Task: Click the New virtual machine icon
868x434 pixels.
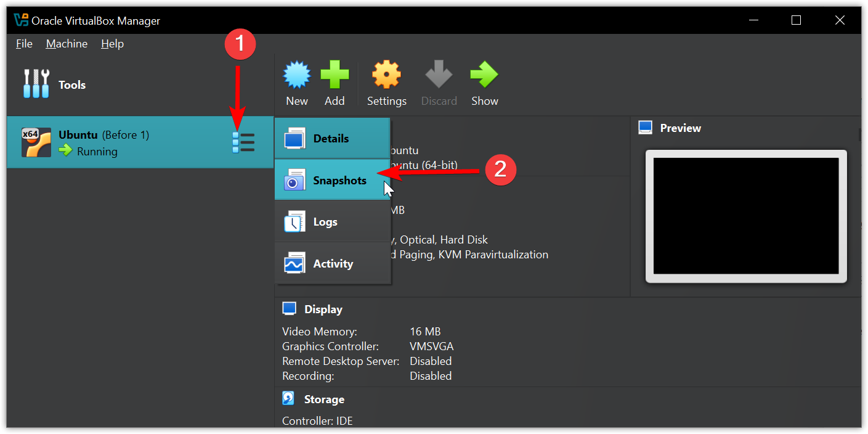Action: click(x=297, y=75)
